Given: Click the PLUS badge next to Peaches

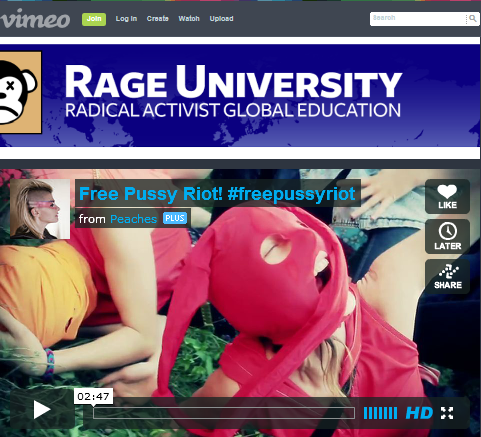Looking at the screenshot, I should click(175, 218).
